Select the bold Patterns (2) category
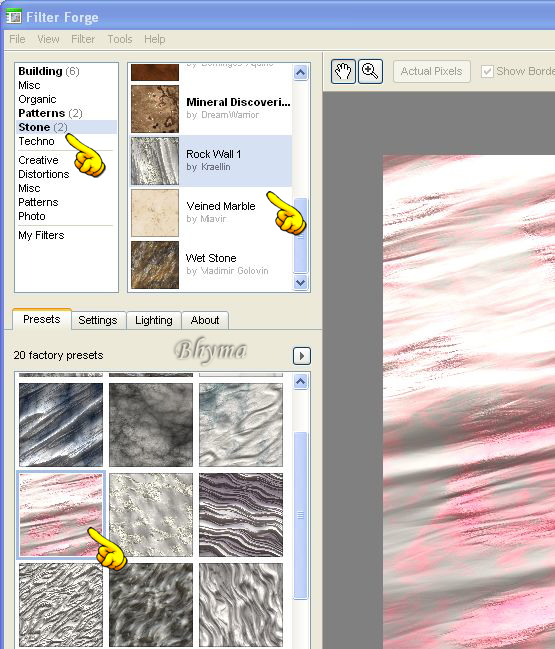 click(x=50, y=113)
